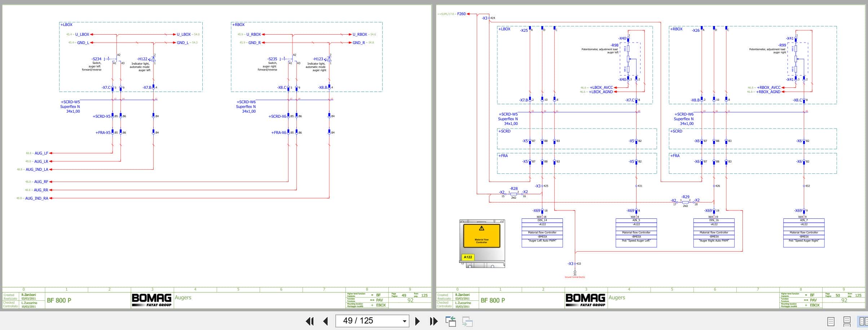Switch to single page display mode
868x330 pixels.
click(830, 321)
